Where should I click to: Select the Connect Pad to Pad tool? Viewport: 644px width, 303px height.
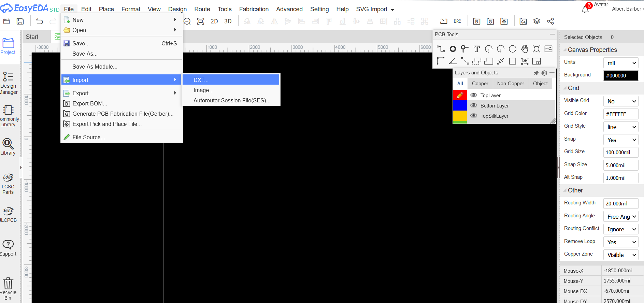[464, 61]
